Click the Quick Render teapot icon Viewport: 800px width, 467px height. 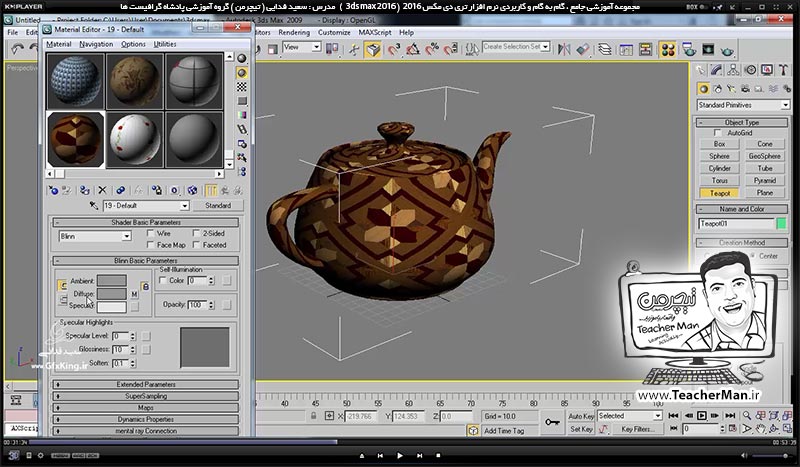[728, 50]
